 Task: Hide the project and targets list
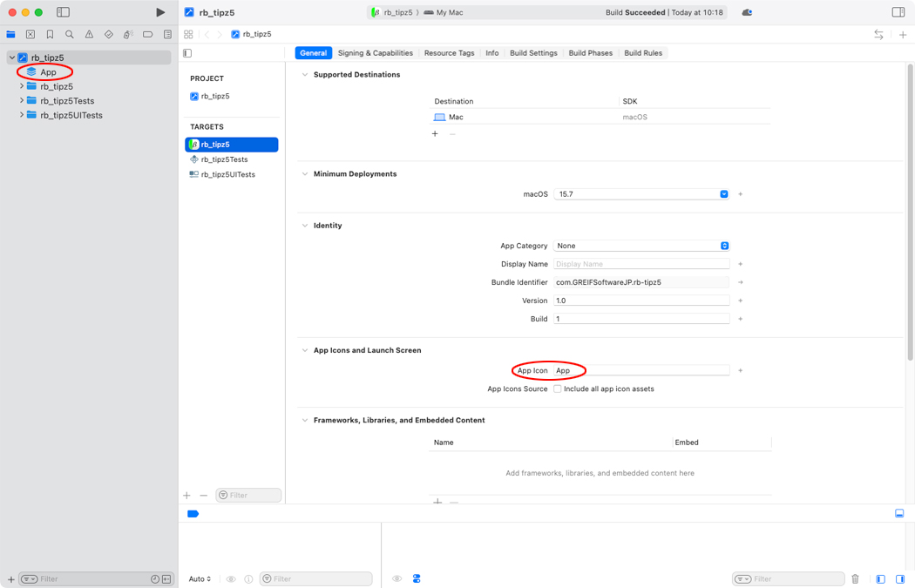(187, 53)
